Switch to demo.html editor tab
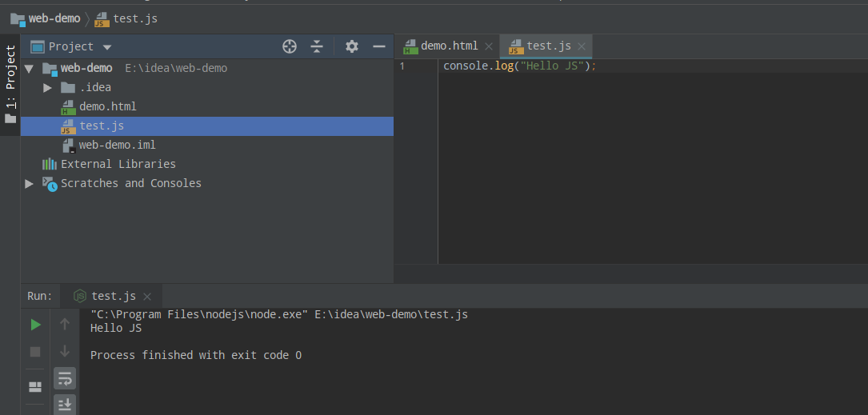 (x=449, y=46)
